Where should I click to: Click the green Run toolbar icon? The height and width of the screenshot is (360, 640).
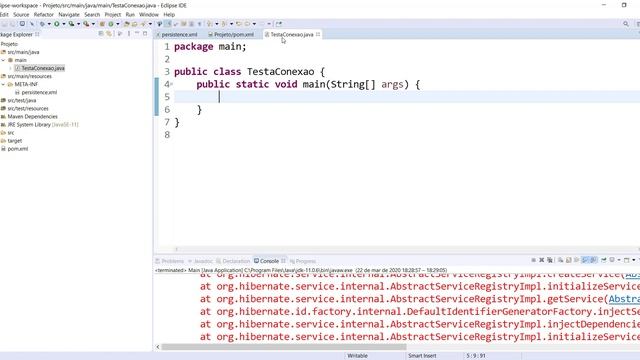click(x=57, y=24)
